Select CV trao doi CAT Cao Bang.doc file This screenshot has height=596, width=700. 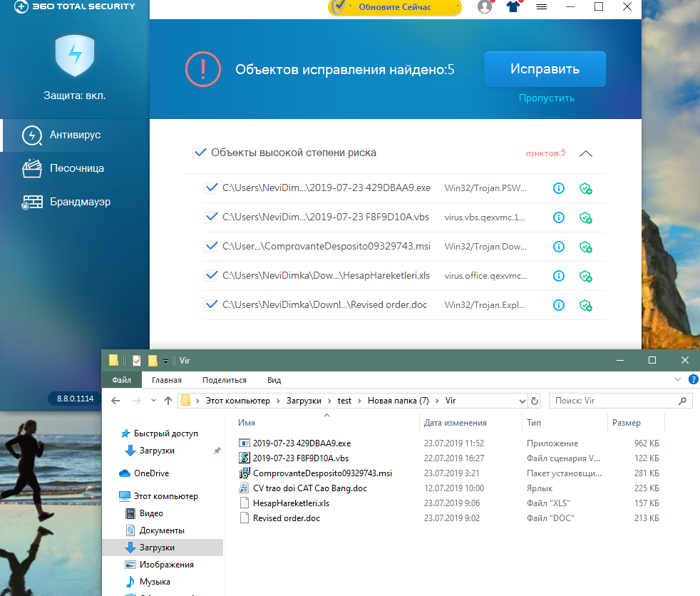point(310,488)
